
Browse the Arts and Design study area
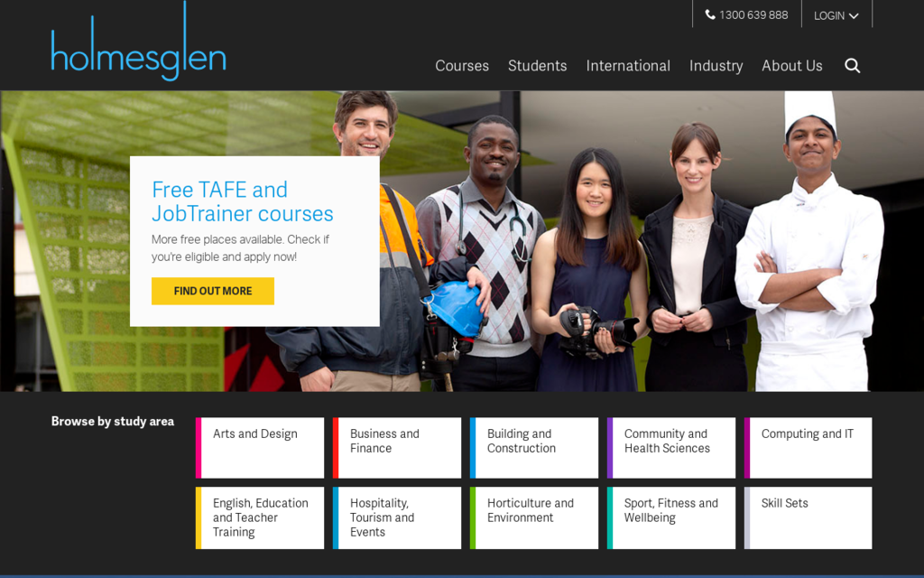point(260,447)
